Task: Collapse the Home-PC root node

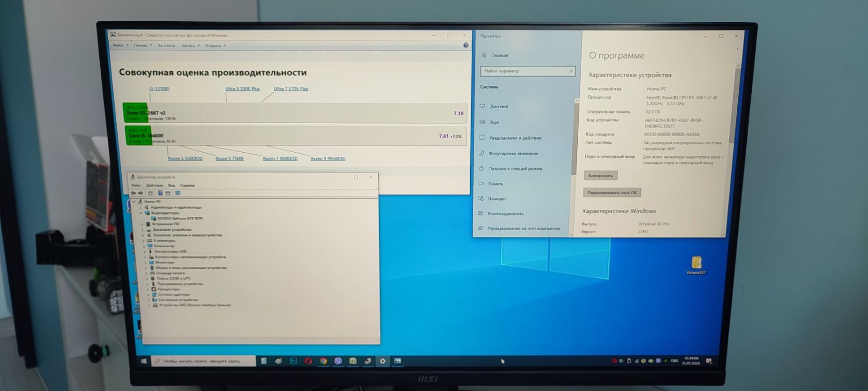Action: 134,202
